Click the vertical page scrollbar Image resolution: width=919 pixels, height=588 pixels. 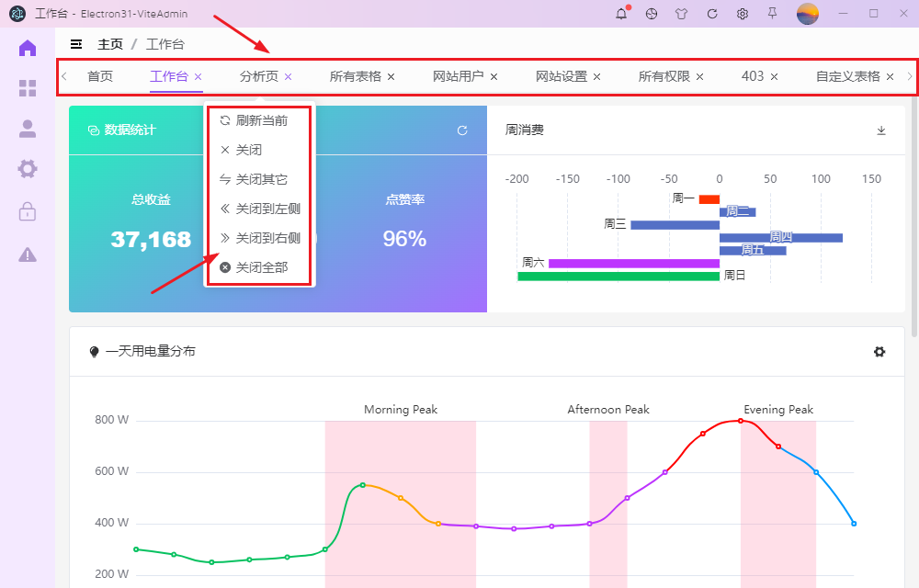(914, 217)
